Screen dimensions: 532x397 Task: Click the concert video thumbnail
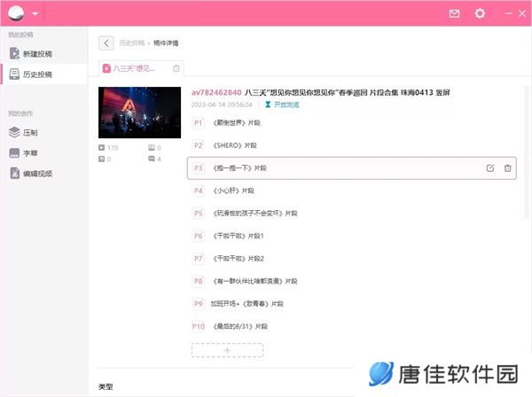click(139, 113)
